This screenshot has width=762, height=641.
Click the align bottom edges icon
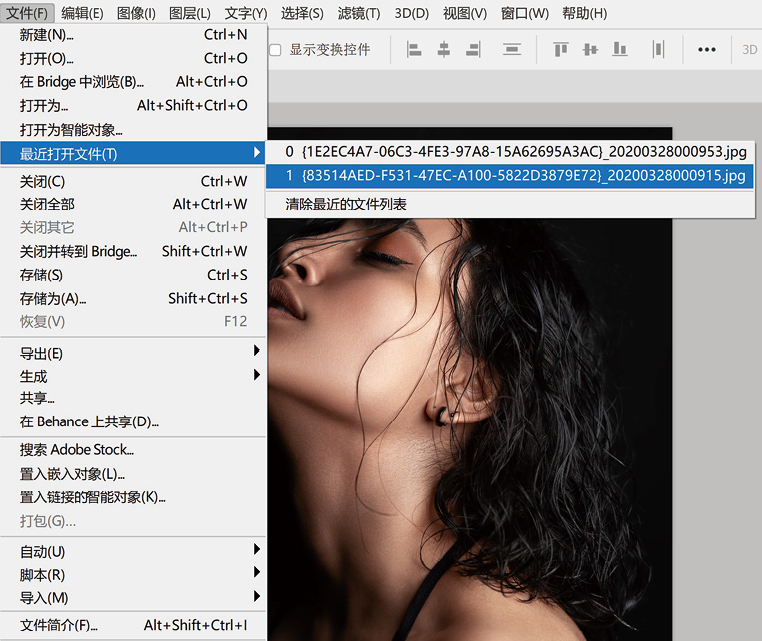620,50
